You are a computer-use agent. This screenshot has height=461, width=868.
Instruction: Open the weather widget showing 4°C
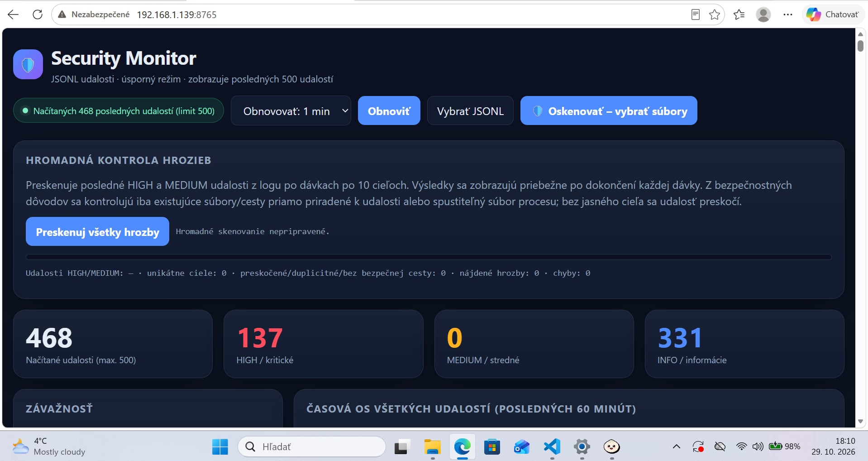coord(48,447)
